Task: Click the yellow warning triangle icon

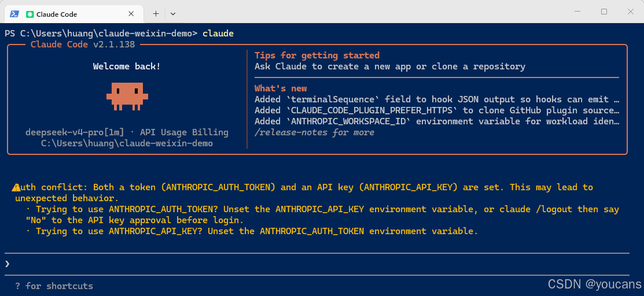Action: [x=16, y=188]
